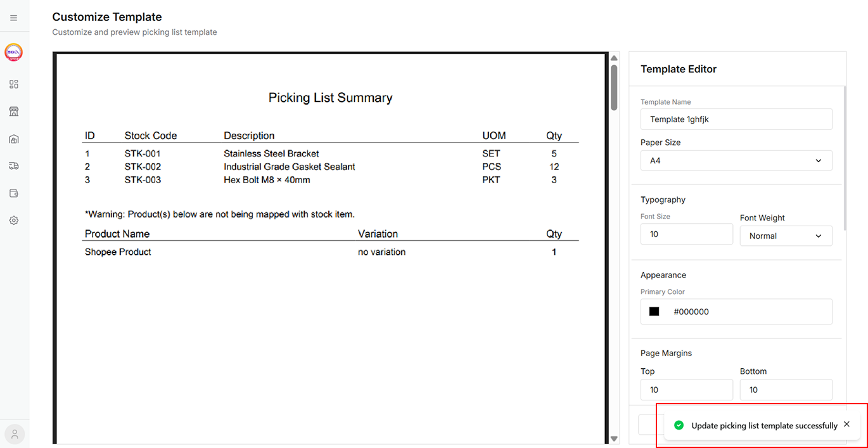The height and width of the screenshot is (448, 868).
Task: Dismiss the success notification toast
Action: 846,425
